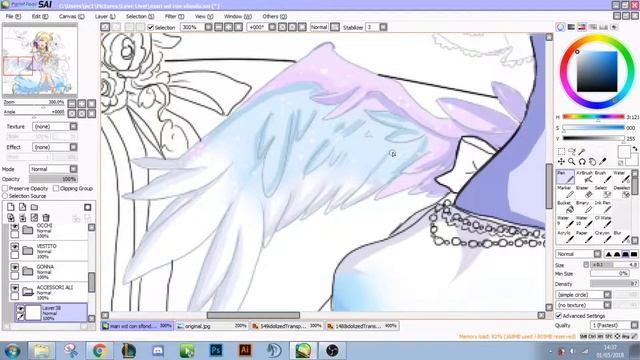Hide the ACCESSORI ALI layer folder
640x360 pixels.
tap(15, 288)
